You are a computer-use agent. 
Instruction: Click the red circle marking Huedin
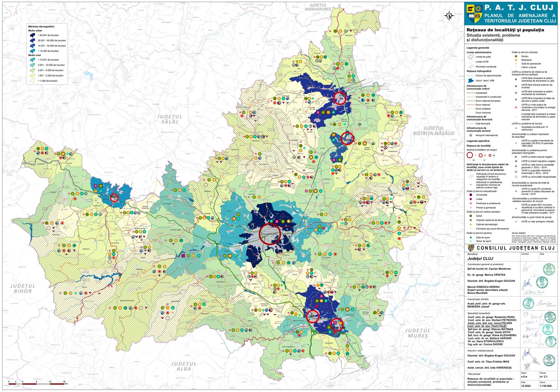point(114,198)
